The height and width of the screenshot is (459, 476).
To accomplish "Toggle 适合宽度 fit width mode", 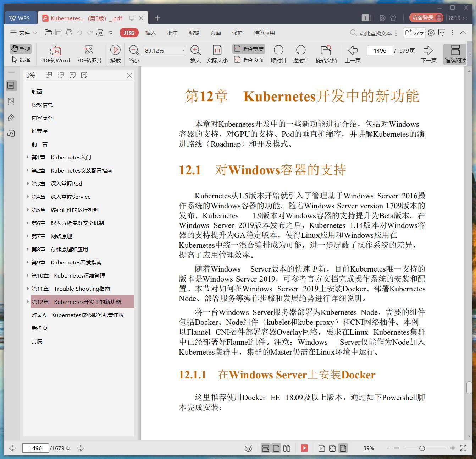I will click(249, 49).
